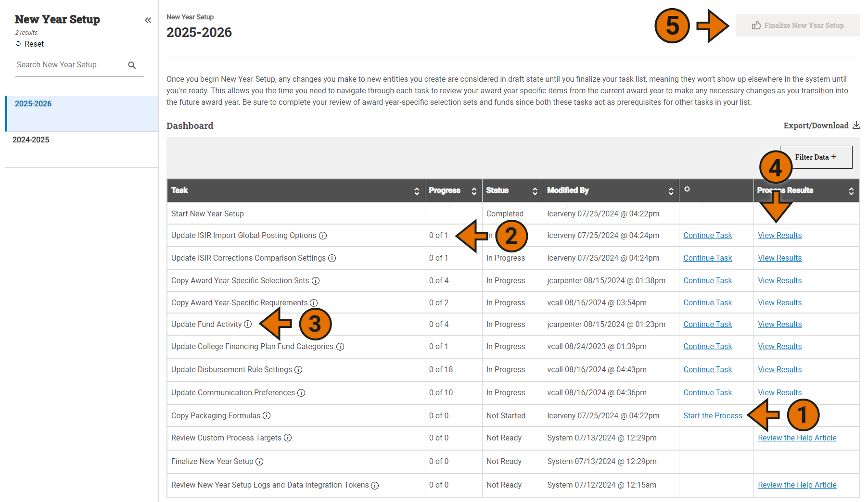
Task: View Results for ISIR Corrections Comparison Settings
Action: (779, 258)
